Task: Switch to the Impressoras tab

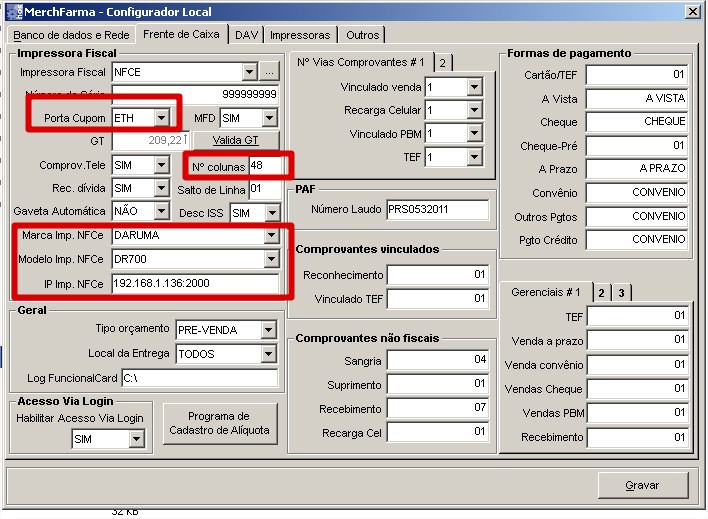Action: point(299,35)
